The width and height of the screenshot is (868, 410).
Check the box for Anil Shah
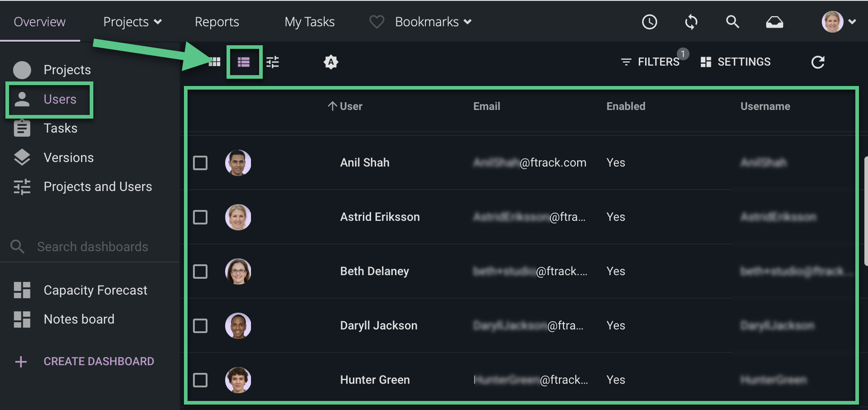tap(200, 163)
